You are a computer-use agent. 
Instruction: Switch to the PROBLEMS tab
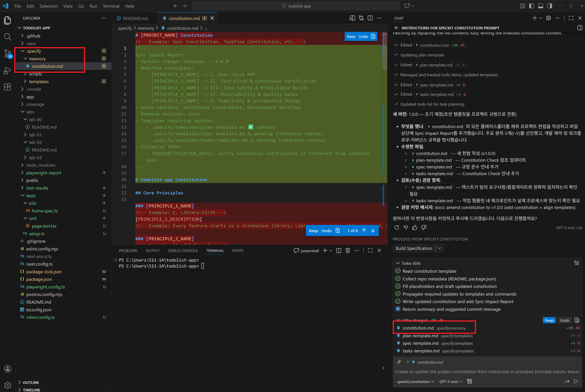click(128, 251)
